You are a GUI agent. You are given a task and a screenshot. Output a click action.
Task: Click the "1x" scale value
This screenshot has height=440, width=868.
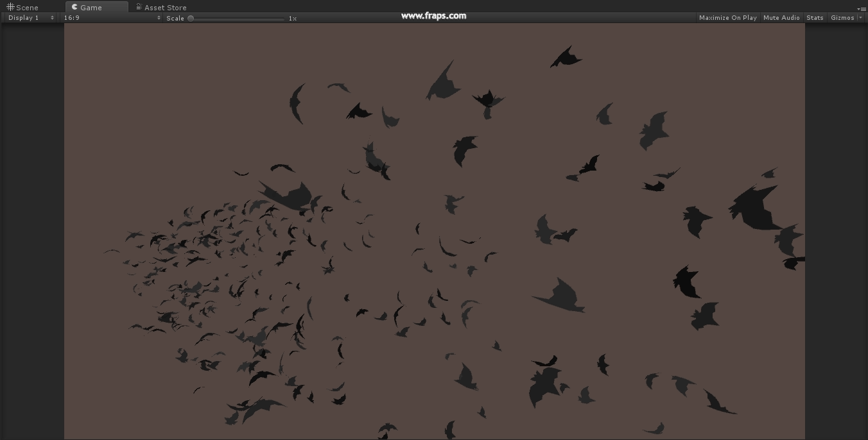pyautogui.click(x=293, y=19)
